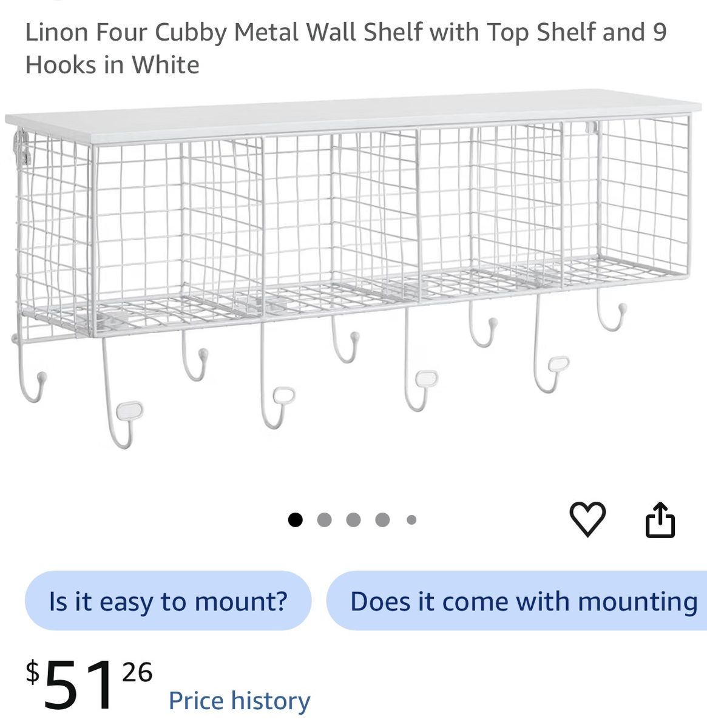Tap 'Does it come with mounting' chip

coord(516,601)
